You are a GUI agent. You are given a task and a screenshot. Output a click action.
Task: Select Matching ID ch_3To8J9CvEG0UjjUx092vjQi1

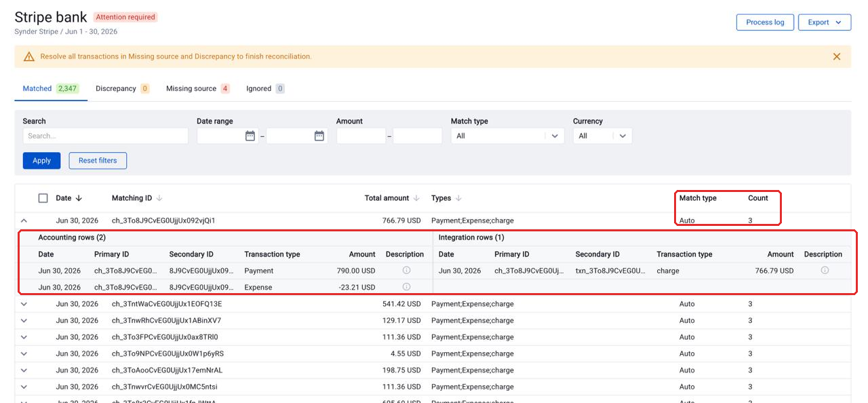pyautogui.click(x=163, y=220)
